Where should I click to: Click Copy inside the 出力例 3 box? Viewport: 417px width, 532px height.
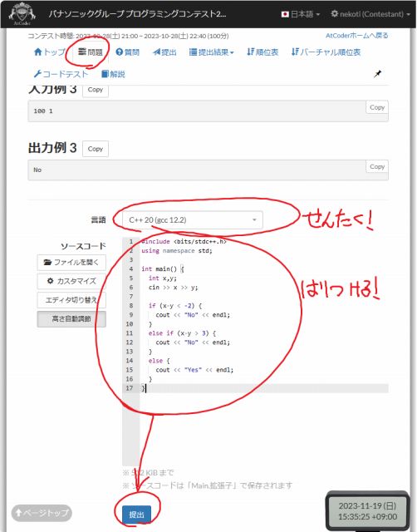click(377, 166)
